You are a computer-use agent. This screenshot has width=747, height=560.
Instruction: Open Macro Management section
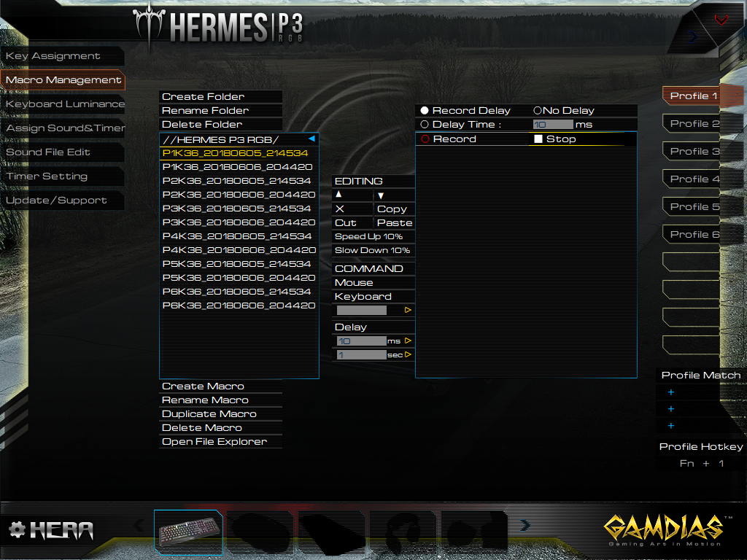tap(63, 80)
